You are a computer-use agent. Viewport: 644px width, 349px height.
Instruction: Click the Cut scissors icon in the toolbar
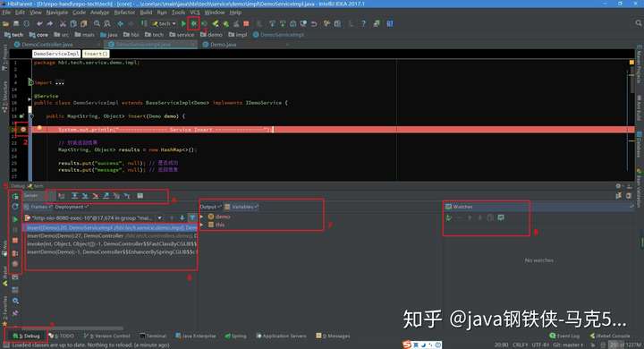tap(63, 24)
